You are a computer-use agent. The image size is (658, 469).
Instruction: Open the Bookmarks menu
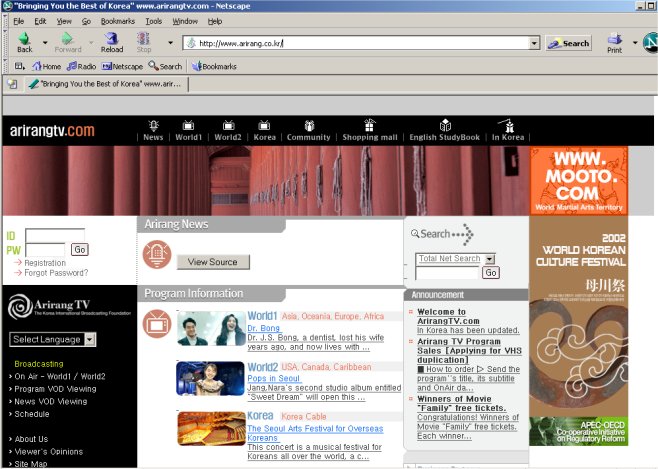coord(118,21)
